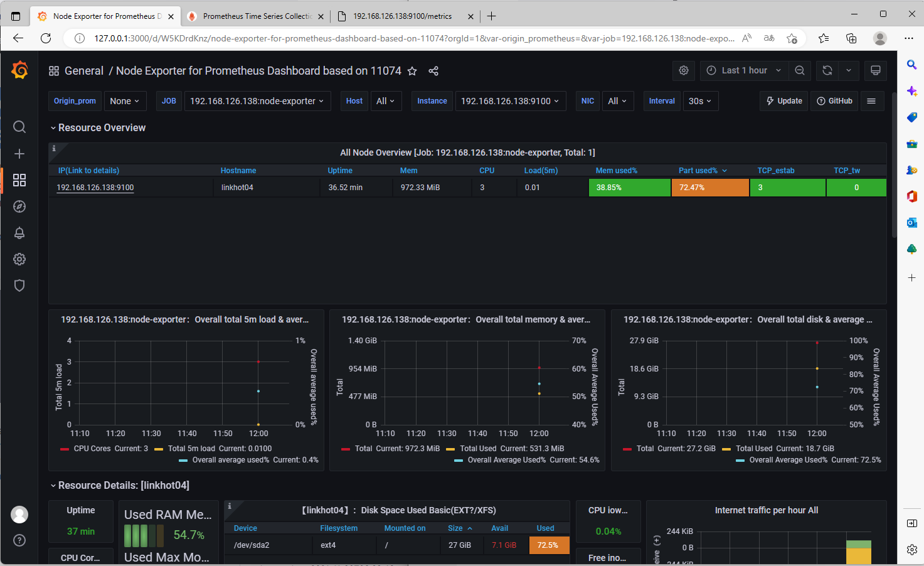This screenshot has height=566, width=924.
Task: Open the Last 1 hour time picker
Action: tap(744, 71)
